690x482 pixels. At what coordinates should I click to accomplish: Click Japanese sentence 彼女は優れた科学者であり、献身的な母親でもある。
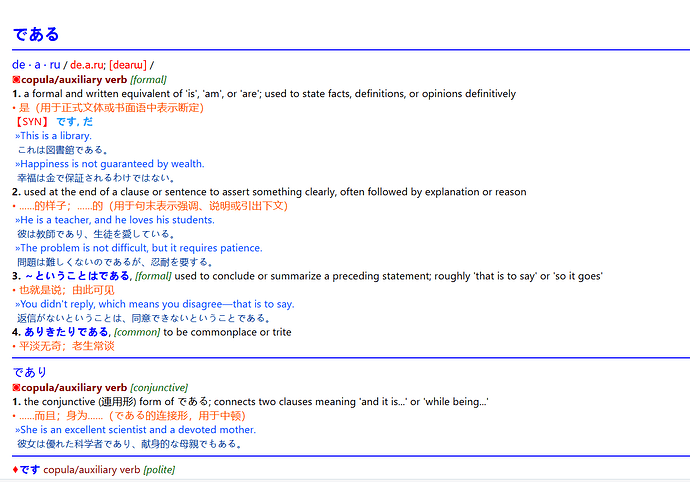click(x=130, y=444)
